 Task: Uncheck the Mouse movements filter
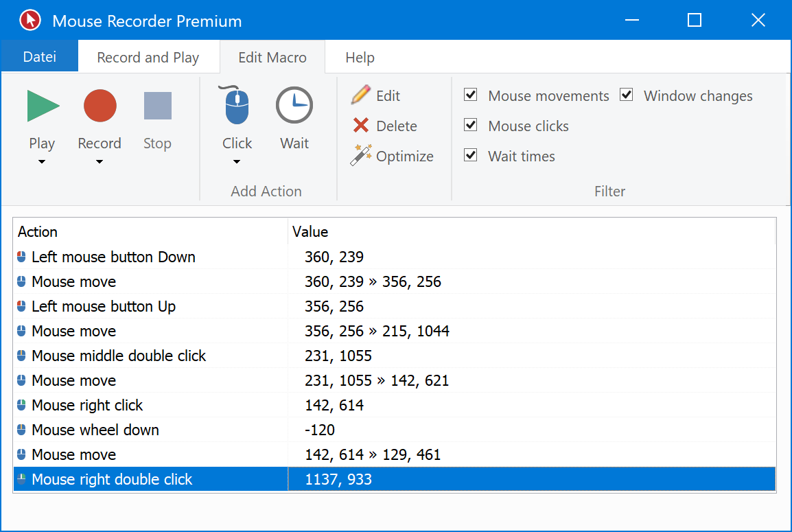click(471, 95)
